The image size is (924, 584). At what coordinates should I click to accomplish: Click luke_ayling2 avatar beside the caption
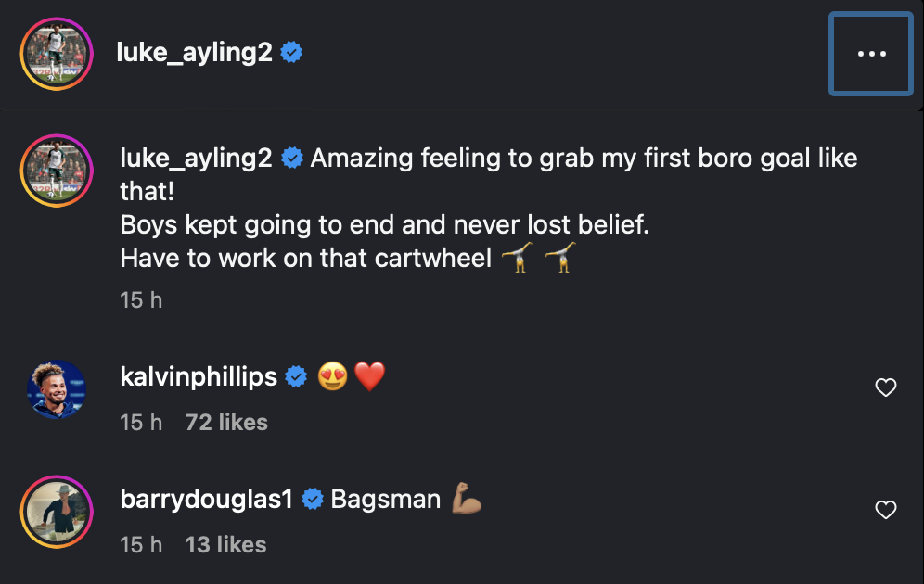pyautogui.click(x=54, y=171)
